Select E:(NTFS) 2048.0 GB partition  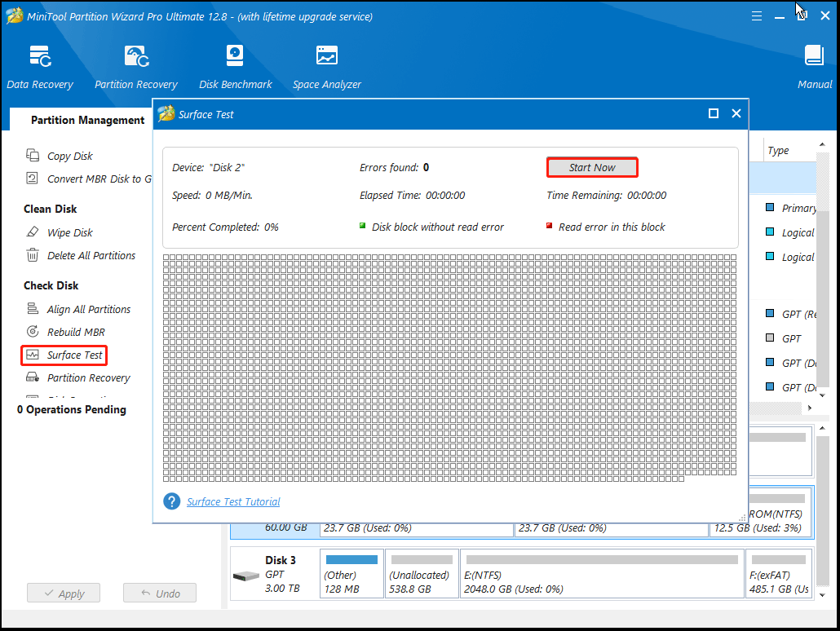pos(602,573)
